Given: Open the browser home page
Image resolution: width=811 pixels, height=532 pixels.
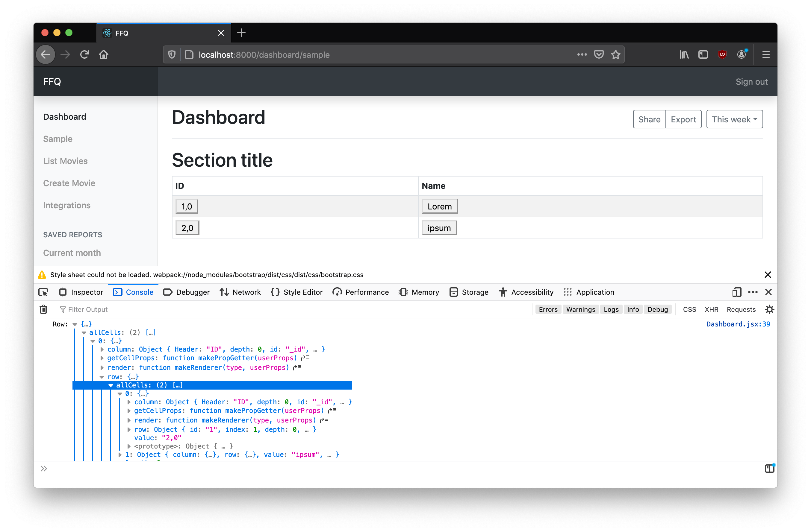Looking at the screenshot, I should [104, 54].
